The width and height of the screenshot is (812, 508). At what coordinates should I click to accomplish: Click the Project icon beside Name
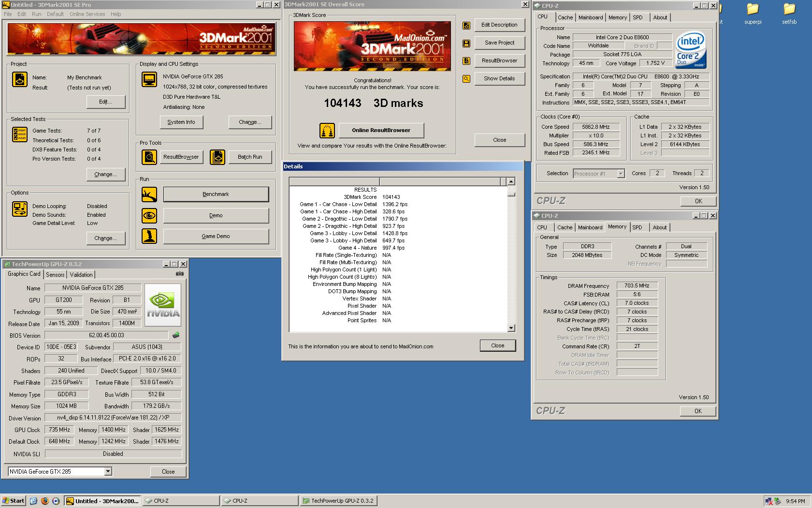[x=20, y=79]
